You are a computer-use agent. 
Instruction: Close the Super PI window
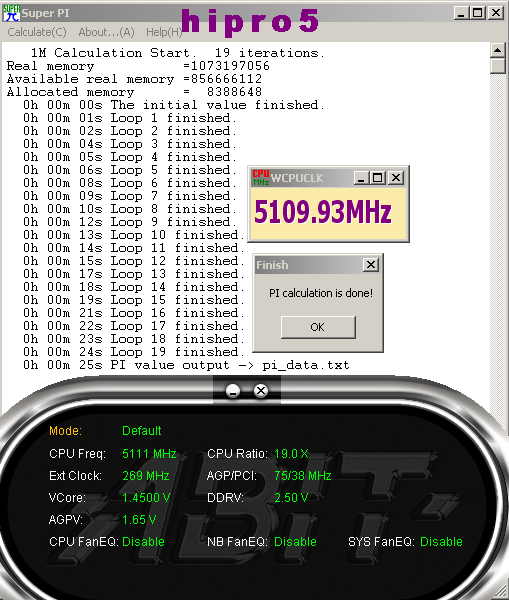pos(496,13)
